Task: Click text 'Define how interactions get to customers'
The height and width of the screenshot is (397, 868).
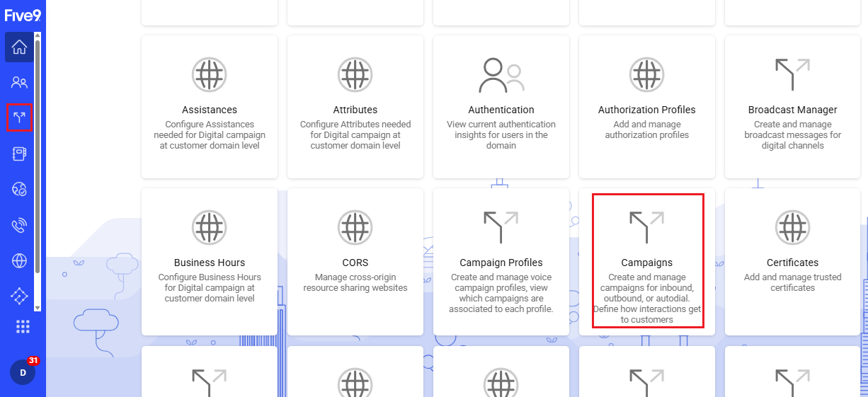Action: point(646,314)
